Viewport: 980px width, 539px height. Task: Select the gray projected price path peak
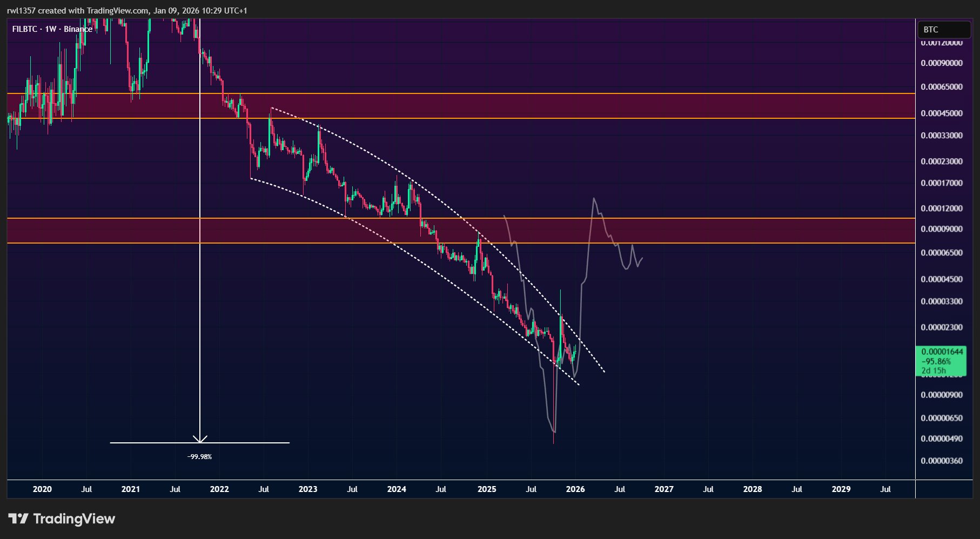(x=594, y=199)
